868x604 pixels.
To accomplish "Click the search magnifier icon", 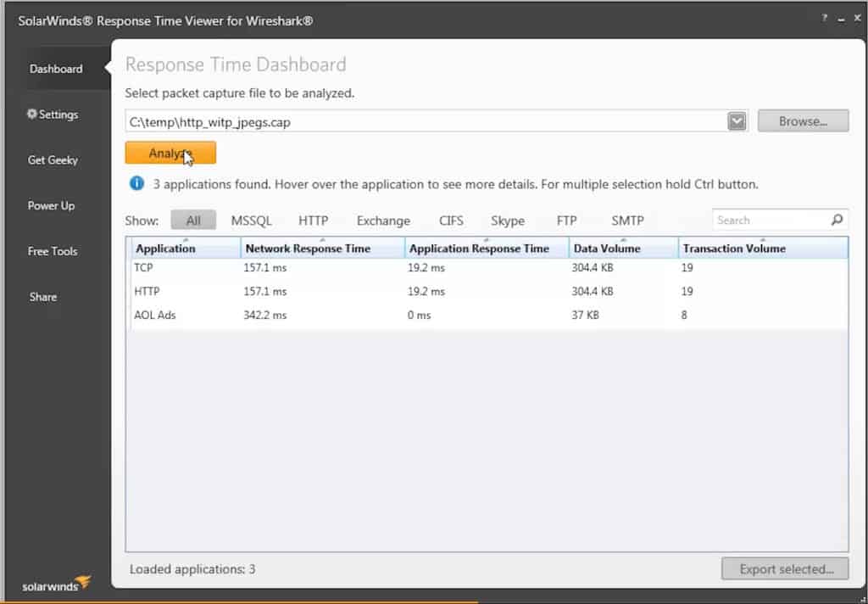I will pyautogui.click(x=837, y=220).
